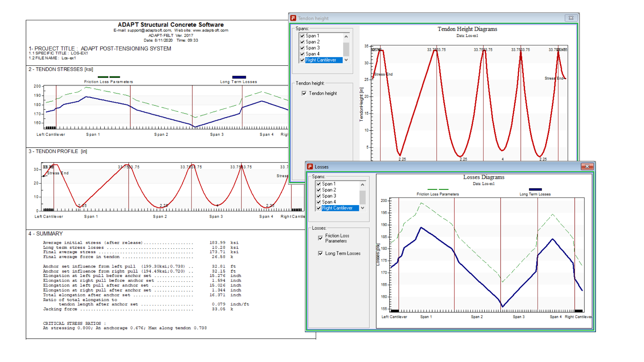Click blue Long Term Losses legend swatch in Losses
This screenshot has width=644, height=362.
[535, 189]
